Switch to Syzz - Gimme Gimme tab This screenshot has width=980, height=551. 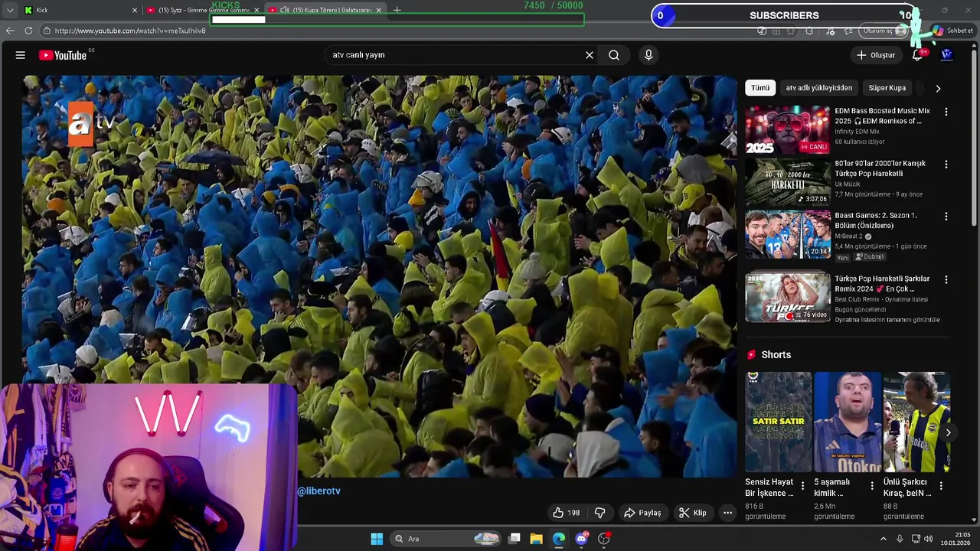[202, 10]
